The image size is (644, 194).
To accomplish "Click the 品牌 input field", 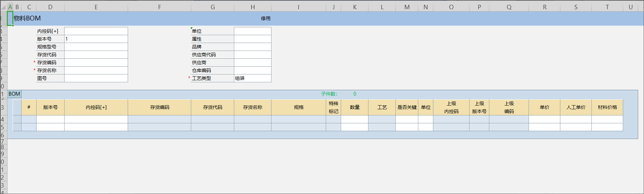I will [252, 47].
